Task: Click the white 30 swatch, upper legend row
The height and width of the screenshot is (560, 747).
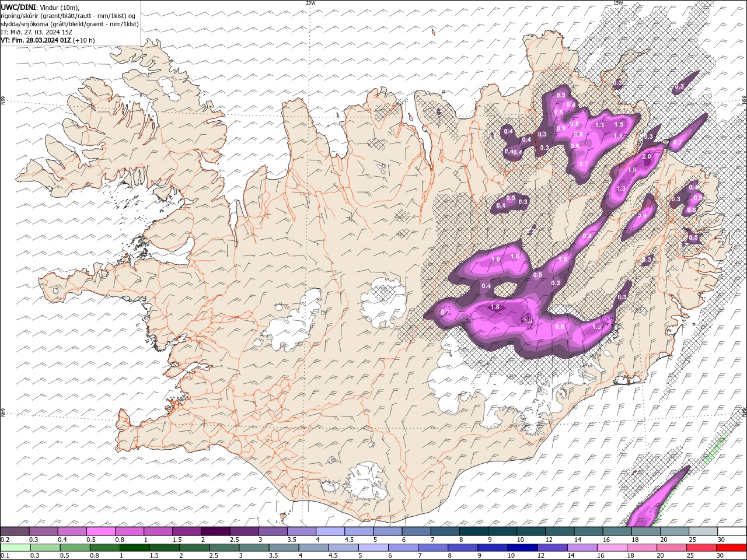Action: point(731,531)
